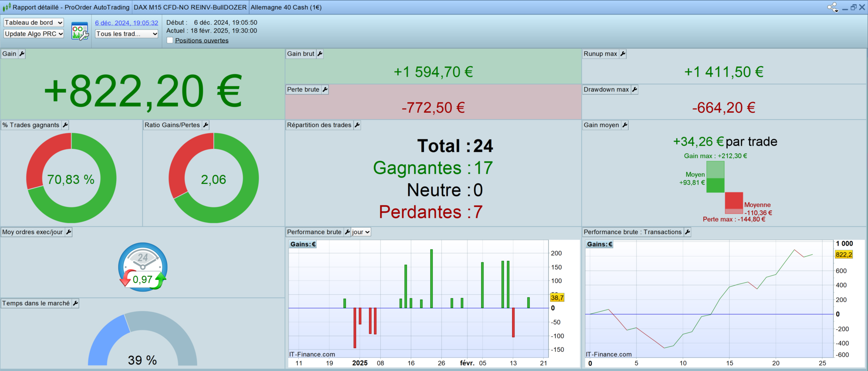
Task: Click the Moyen +93,81 € label
Action: coord(692,179)
